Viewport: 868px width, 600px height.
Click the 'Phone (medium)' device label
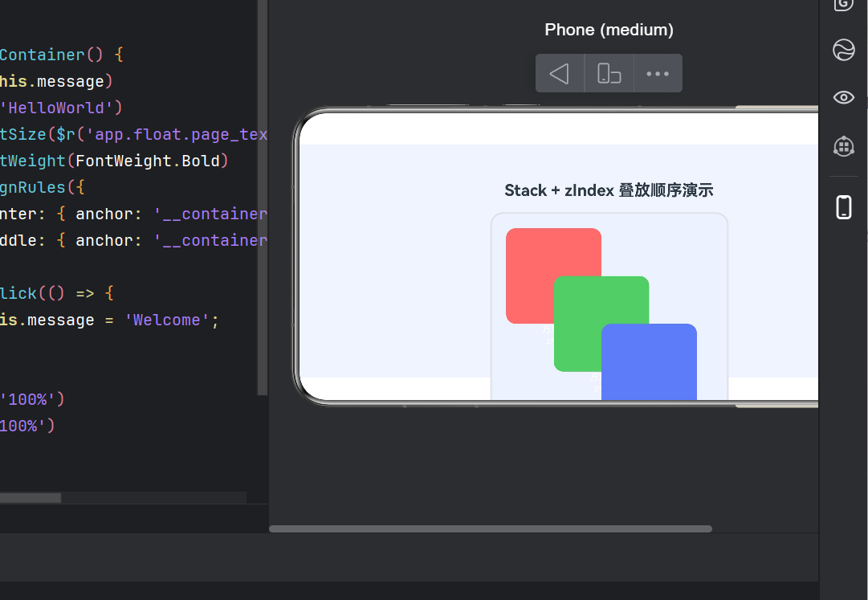point(609,30)
